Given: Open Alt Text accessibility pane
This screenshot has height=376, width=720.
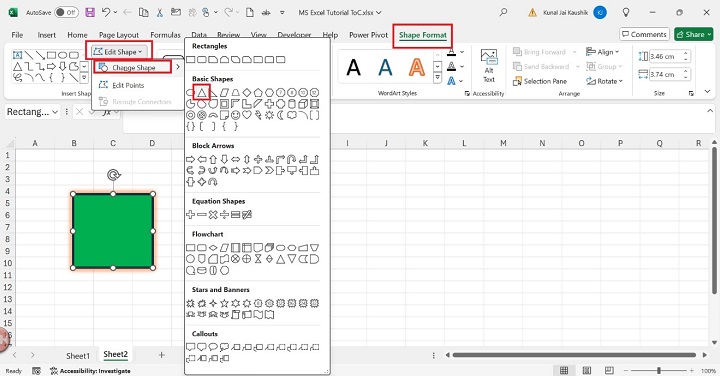Looking at the screenshot, I should [x=489, y=67].
